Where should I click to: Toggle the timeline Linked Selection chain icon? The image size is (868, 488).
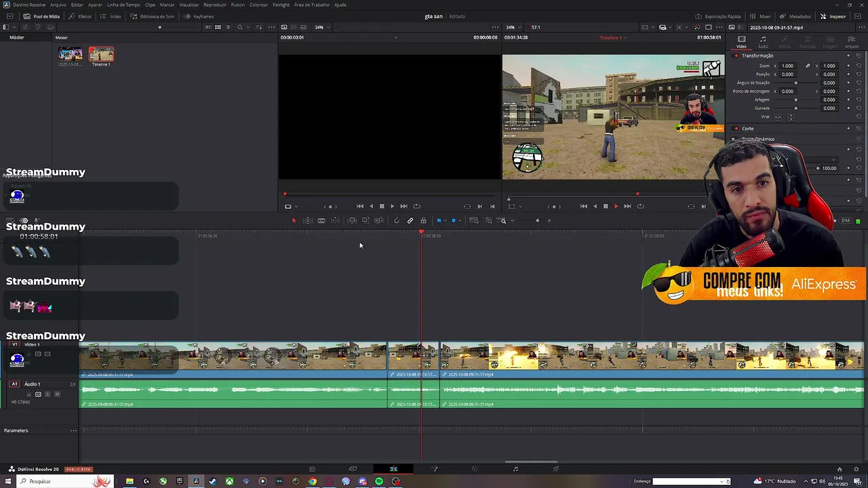coord(410,220)
